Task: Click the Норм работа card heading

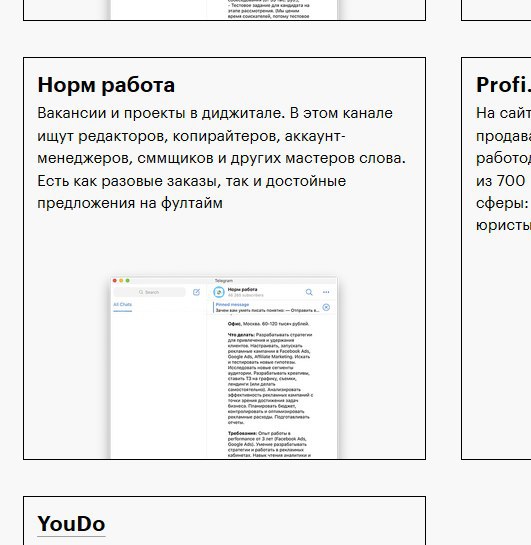Action: click(x=106, y=85)
